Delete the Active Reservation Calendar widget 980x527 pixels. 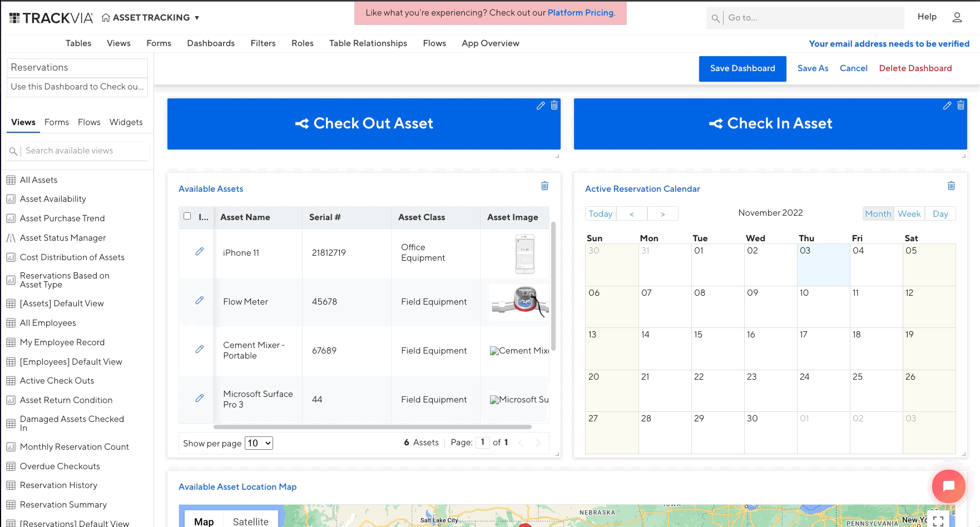point(951,186)
